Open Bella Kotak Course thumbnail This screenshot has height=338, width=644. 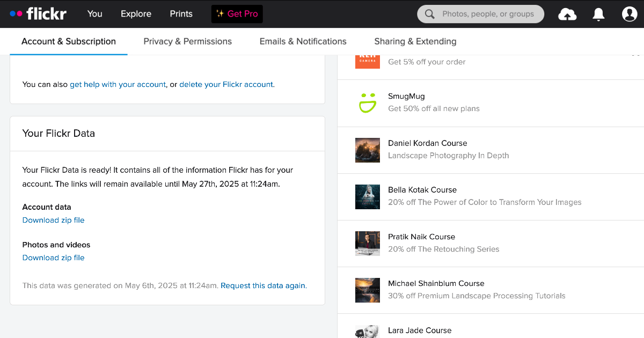[x=368, y=197]
